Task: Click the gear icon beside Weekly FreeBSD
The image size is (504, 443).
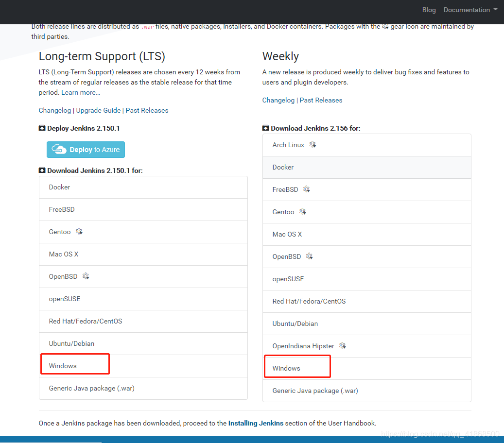Action: pos(307,189)
